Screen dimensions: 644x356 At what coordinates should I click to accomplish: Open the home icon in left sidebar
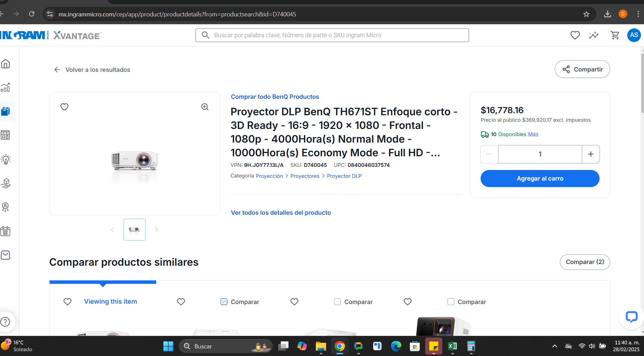click(5, 64)
